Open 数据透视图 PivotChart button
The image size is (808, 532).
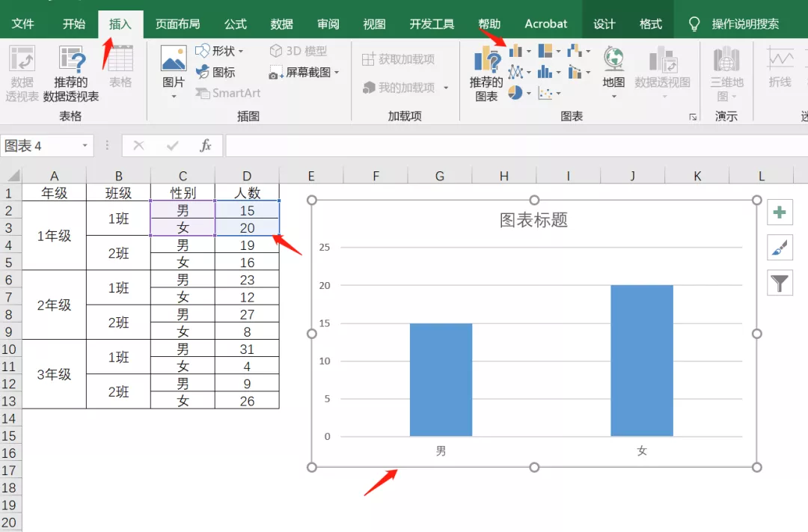click(662, 72)
